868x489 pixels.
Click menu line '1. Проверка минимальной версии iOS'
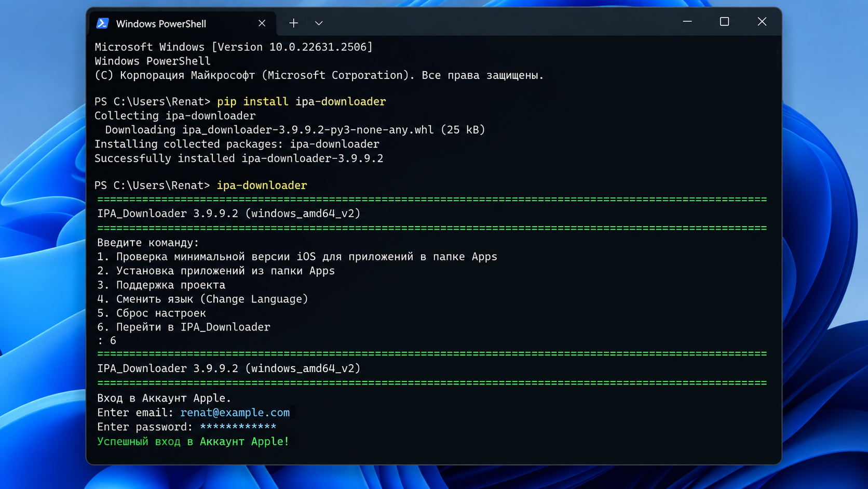(x=297, y=257)
